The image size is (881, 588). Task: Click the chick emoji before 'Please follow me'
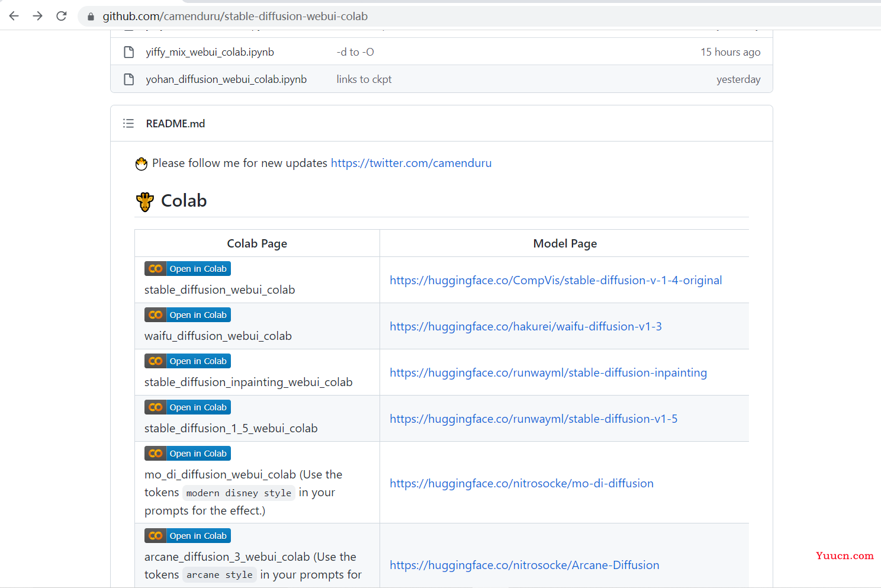(141, 163)
